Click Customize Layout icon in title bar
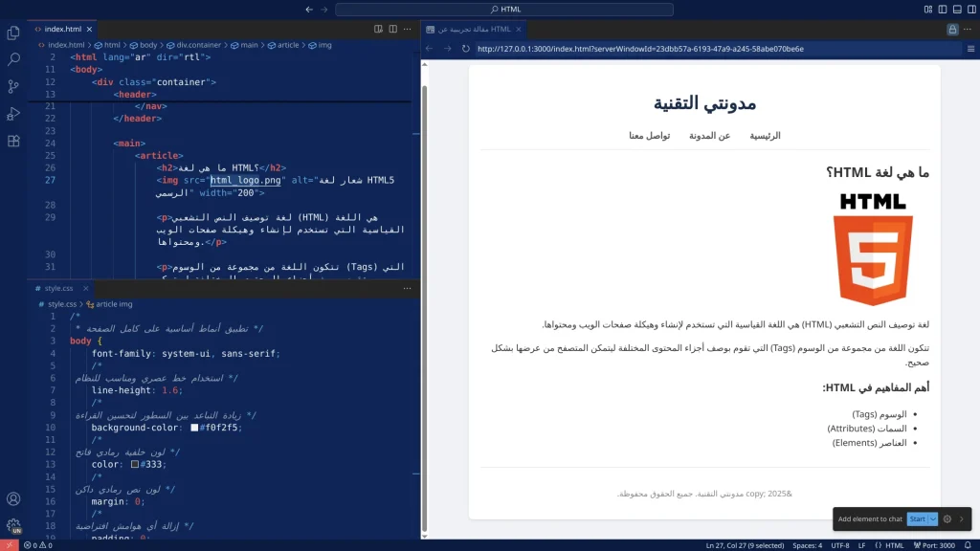This screenshot has width=980, height=551. pyautogui.click(x=928, y=10)
